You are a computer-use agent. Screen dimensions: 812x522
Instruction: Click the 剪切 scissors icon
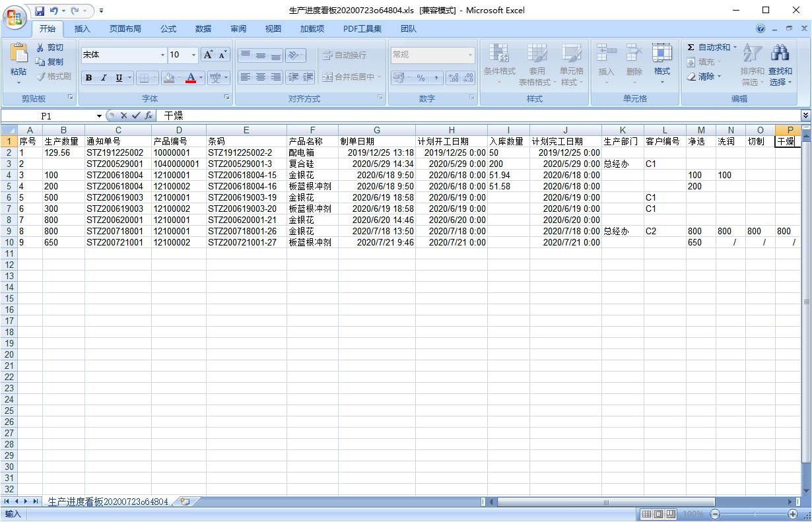(41, 48)
